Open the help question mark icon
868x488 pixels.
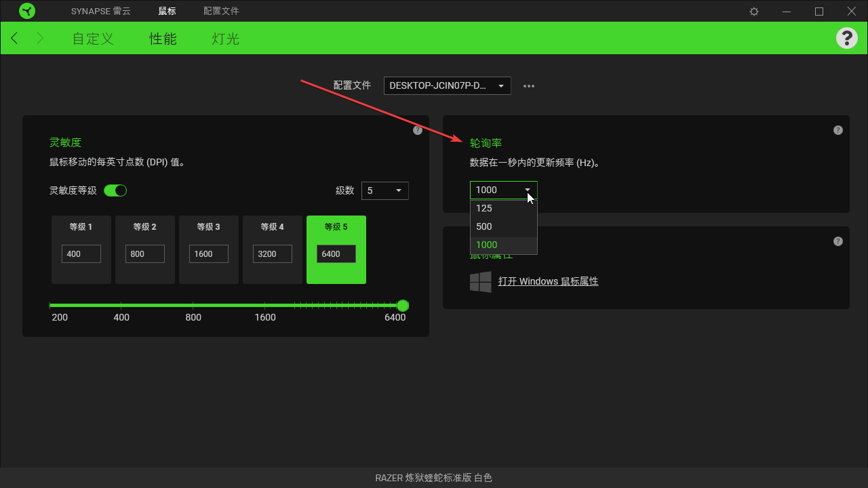pos(846,38)
